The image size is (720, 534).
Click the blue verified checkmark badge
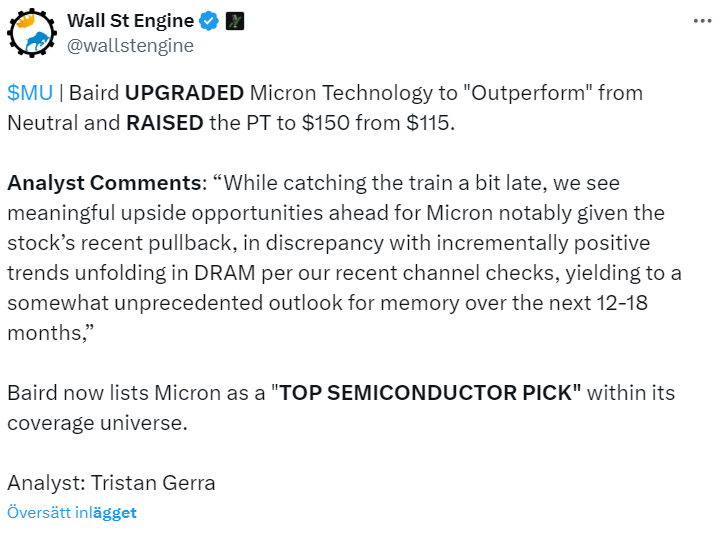(206, 21)
